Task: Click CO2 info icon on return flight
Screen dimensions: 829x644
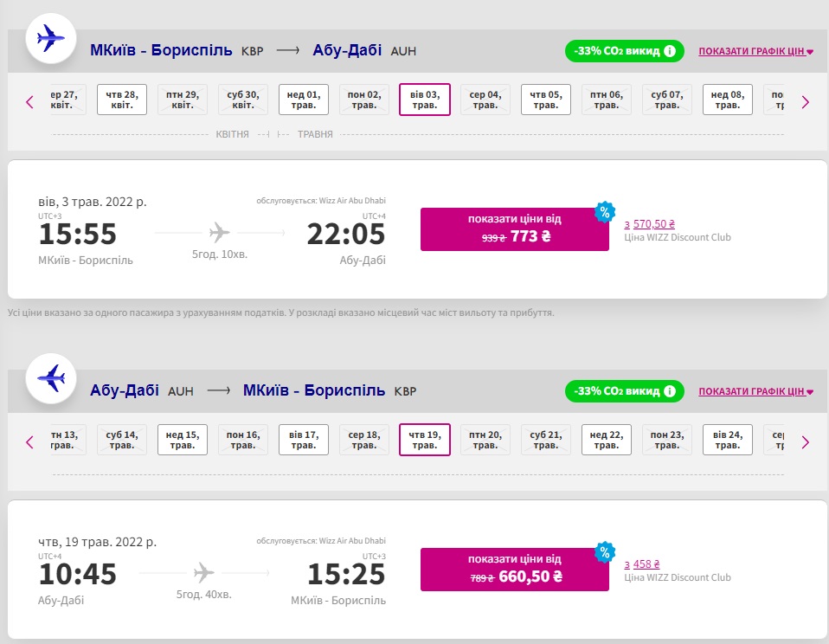Action: pyautogui.click(x=670, y=391)
